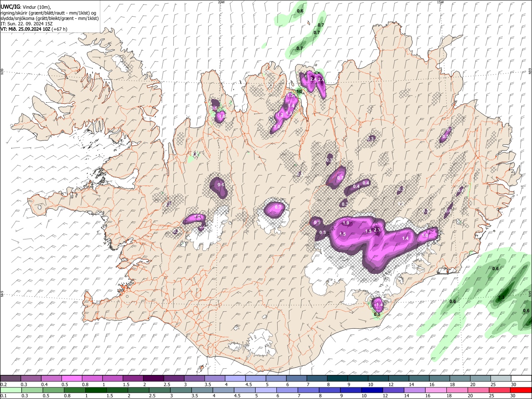Click the 'UWC/IG: Vindur (10m)' title line
The height and width of the screenshot is (399, 532).
(x=26, y=7)
